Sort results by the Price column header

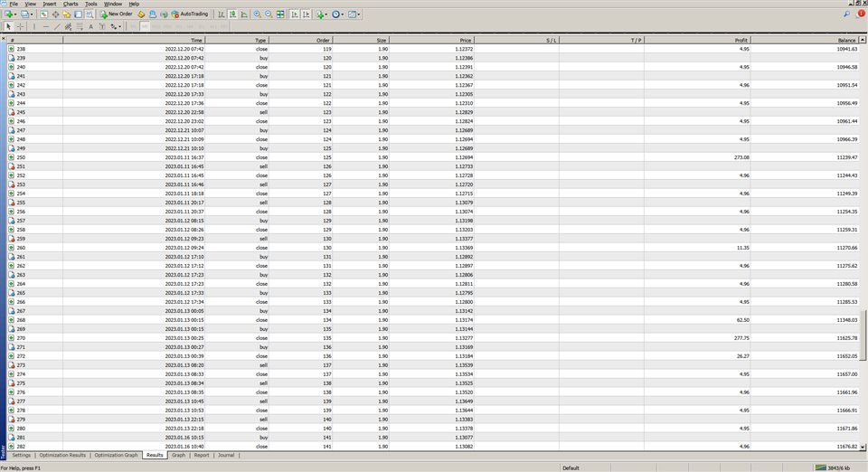431,40
